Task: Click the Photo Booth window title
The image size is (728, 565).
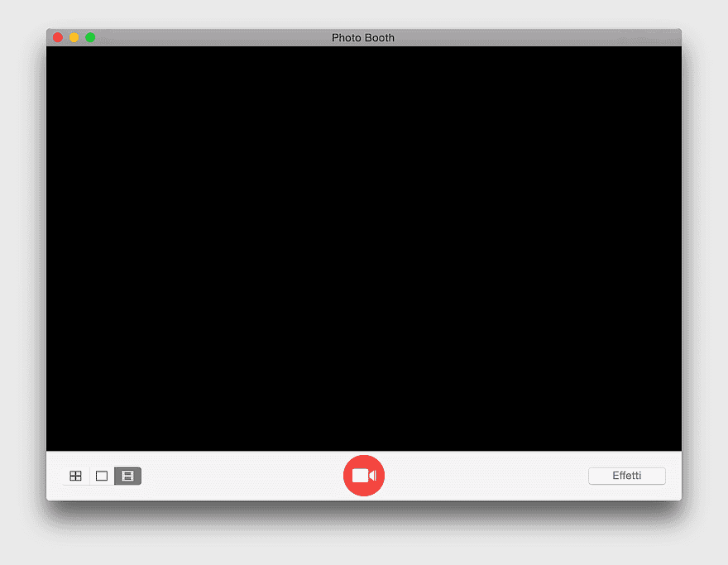Action: coord(363,37)
